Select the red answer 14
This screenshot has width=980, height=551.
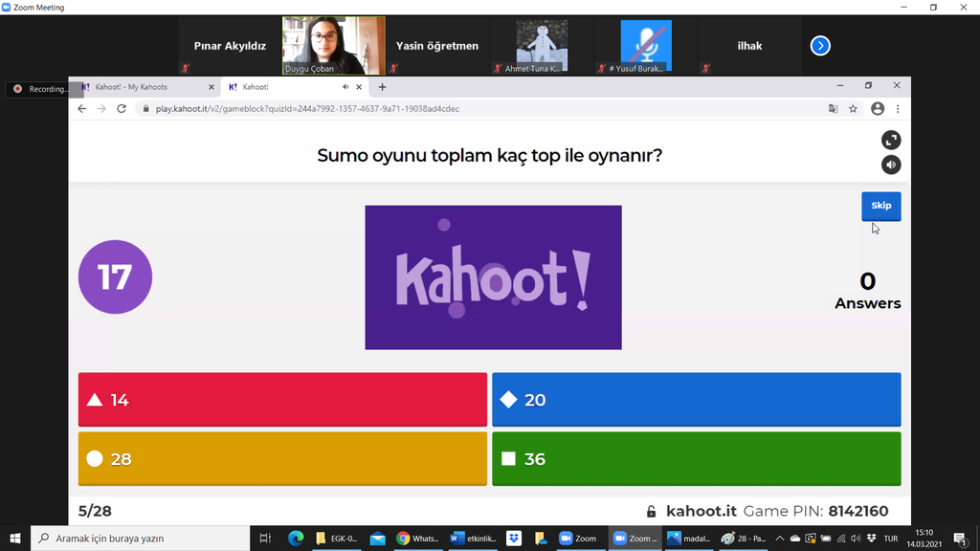click(282, 400)
